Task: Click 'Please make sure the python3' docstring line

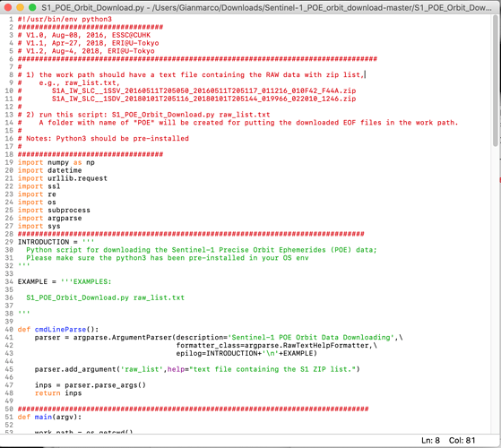Action: [x=168, y=258]
